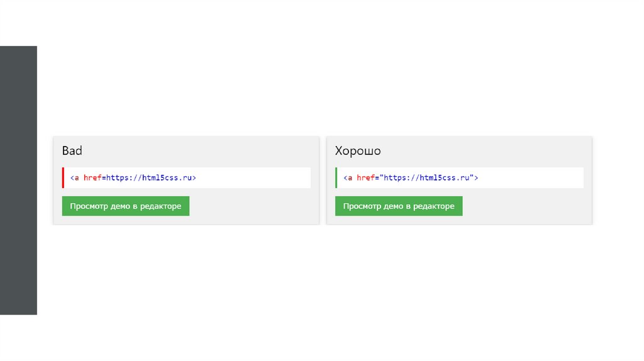Open the demo editor under Хорошо
Viewport: 644px width, 361px height.
point(399,206)
